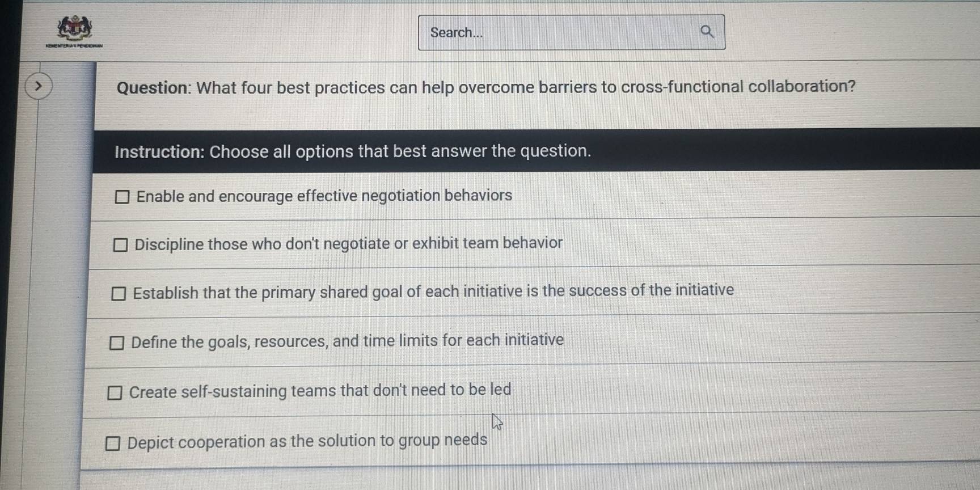Image resolution: width=980 pixels, height=490 pixels.
Task: Tick the 'Discipline those who don't negotiate' checkbox
Action: 120,245
